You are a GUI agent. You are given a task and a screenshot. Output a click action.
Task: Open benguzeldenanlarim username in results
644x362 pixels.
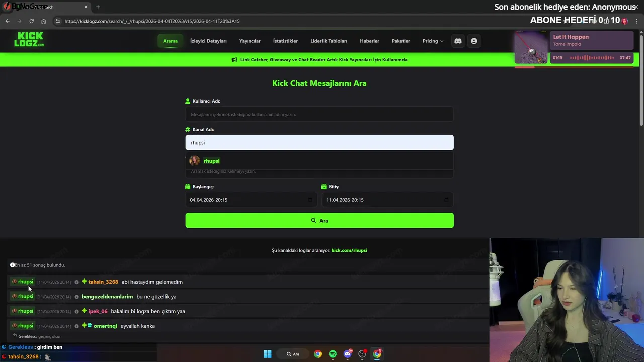(x=107, y=296)
